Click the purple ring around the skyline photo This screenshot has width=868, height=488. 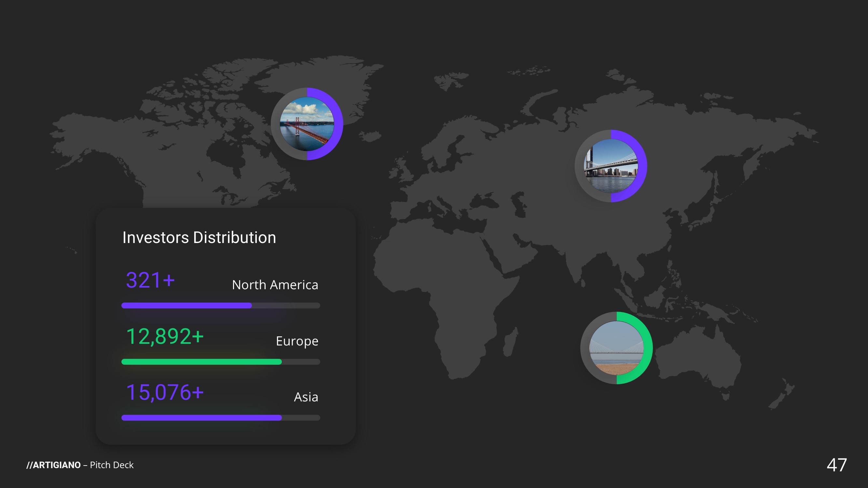(642, 166)
